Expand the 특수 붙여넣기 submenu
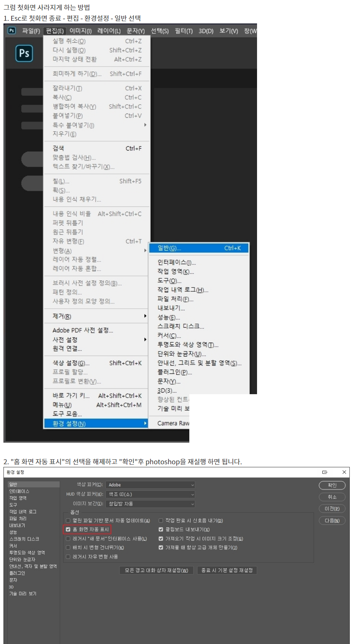Screen dimensions: 354x644 coord(96,125)
